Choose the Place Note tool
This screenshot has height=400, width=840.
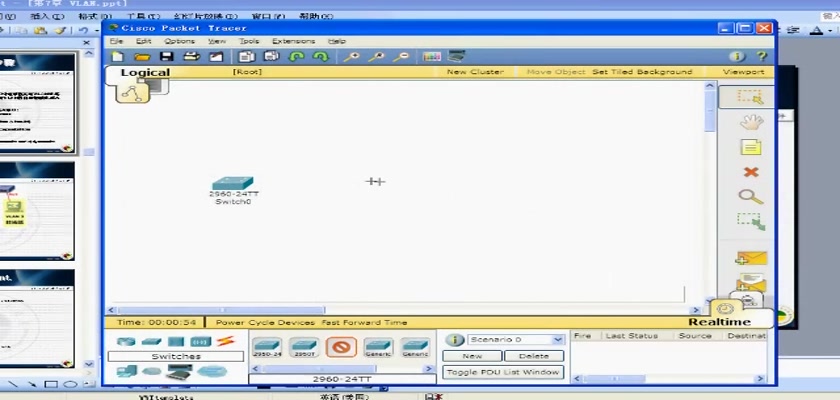751,147
